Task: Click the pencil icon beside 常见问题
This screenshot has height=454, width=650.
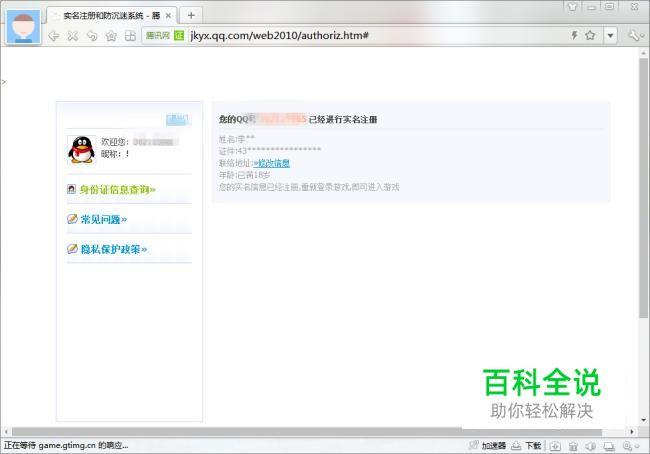Action: pyautogui.click(x=72, y=219)
